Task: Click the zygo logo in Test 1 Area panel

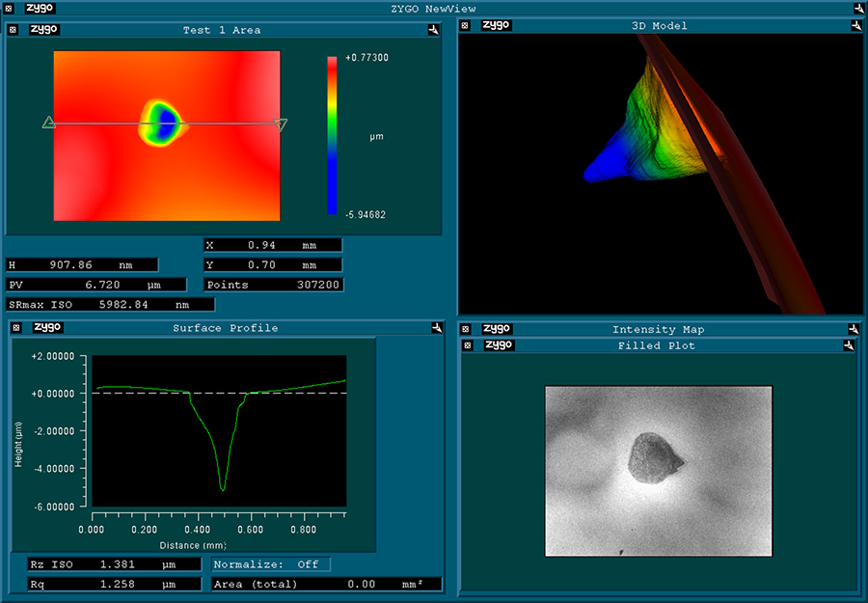Action: pyautogui.click(x=44, y=30)
